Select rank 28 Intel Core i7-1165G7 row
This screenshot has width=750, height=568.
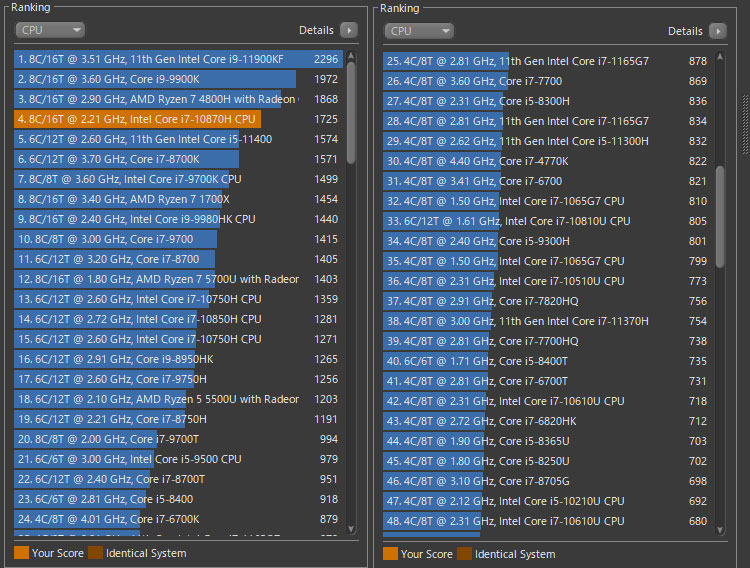(x=548, y=121)
